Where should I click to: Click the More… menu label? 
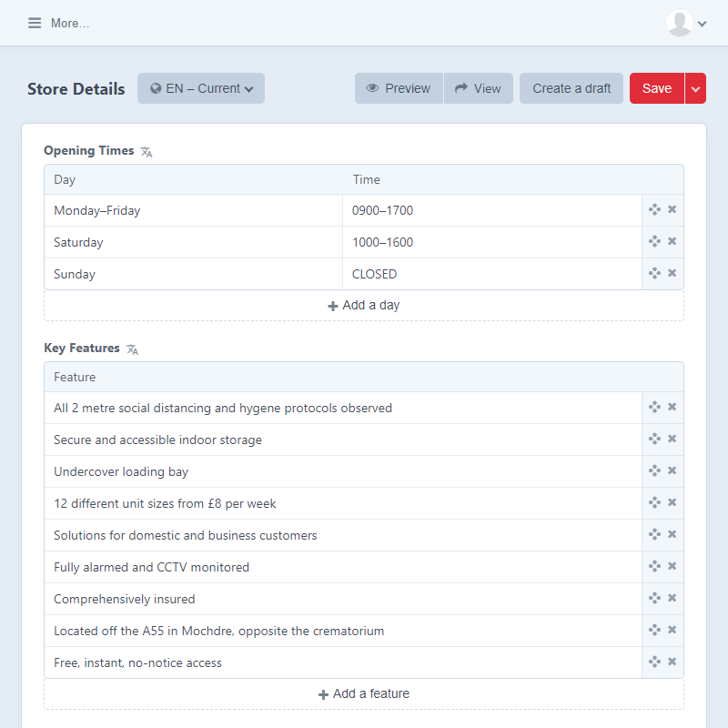tap(70, 24)
